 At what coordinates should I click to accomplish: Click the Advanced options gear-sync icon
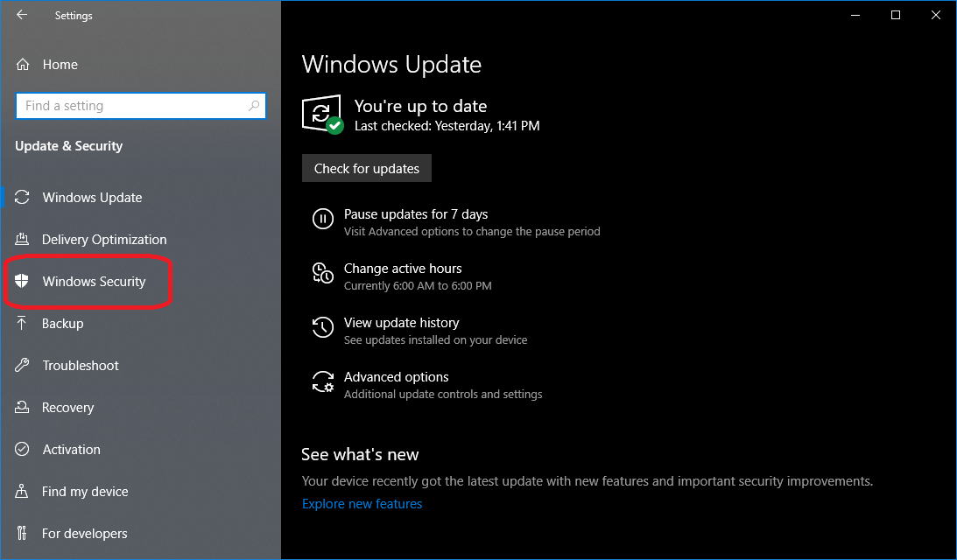(323, 381)
